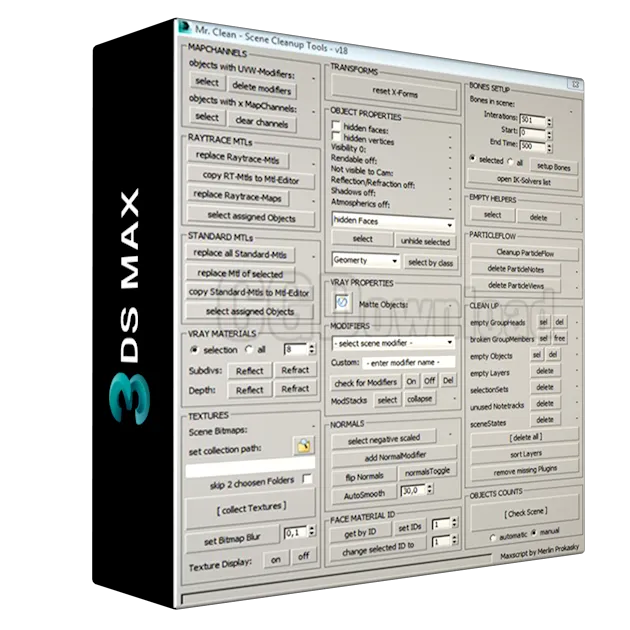Image resolution: width=630 pixels, height=630 pixels.
Task: Set Objects Counts to manual
Action: click(534, 533)
